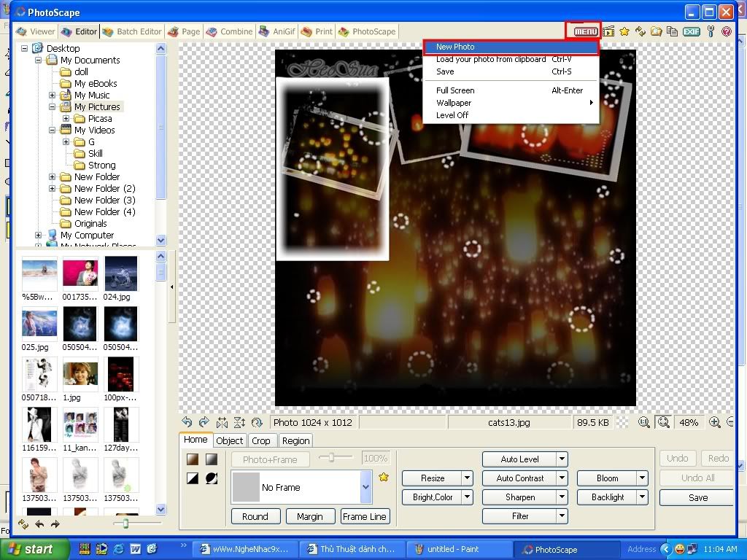
Task: Click the star beside the frame list
Action: pyautogui.click(x=384, y=478)
